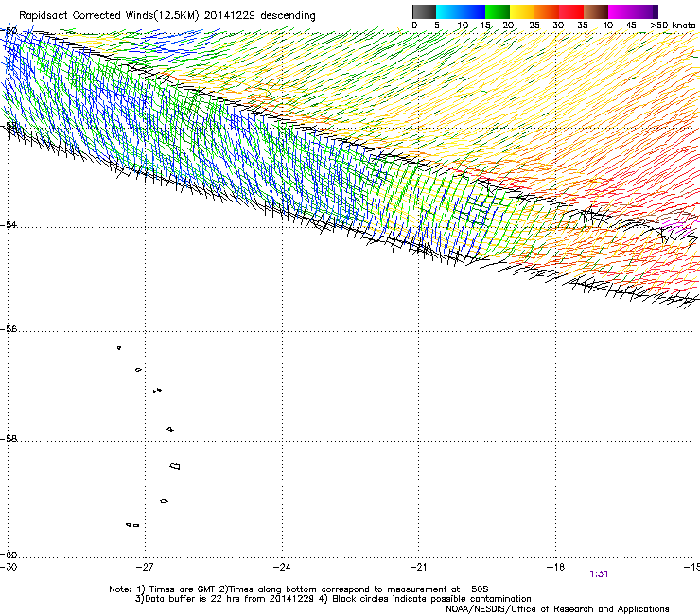Click the magenta wind barbs near -54

click(676, 225)
